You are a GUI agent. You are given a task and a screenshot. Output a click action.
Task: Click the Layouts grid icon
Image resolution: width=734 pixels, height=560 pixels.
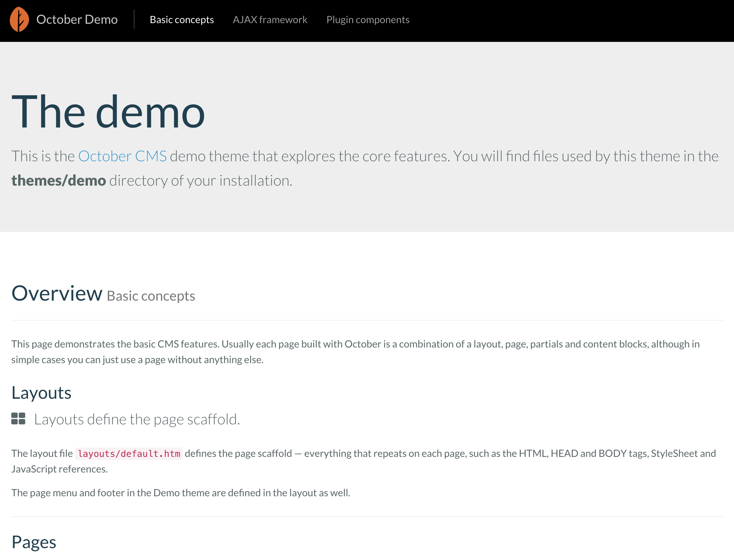[x=18, y=419]
